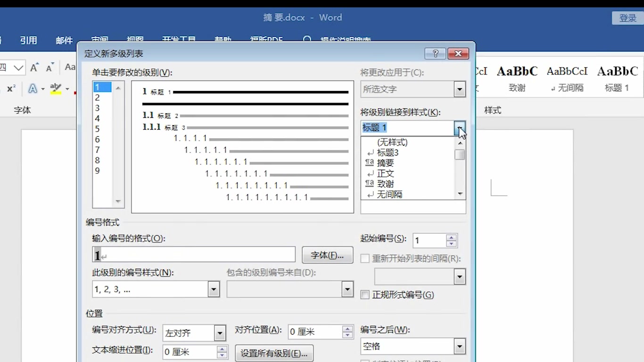Image resolution: width=644 pixels, height=362 pixels.
Task: Choose 正文 in the style list
Action: (x=385, y=173)
